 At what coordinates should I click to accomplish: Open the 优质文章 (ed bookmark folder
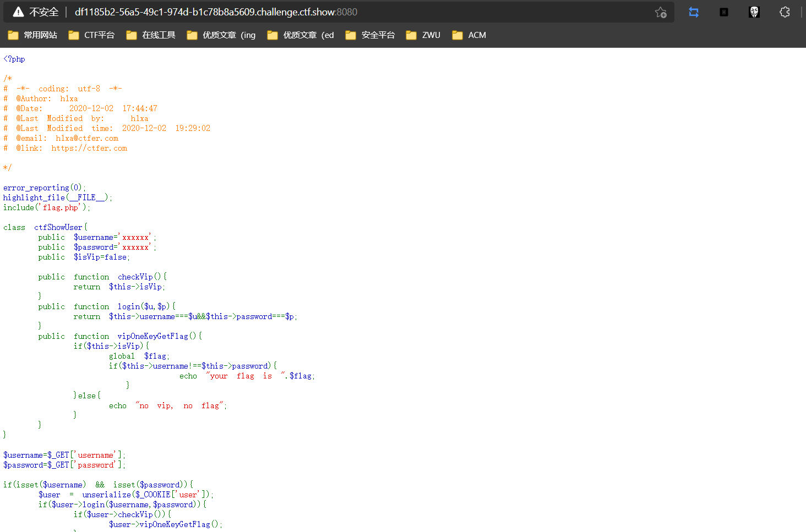point(301,35)
